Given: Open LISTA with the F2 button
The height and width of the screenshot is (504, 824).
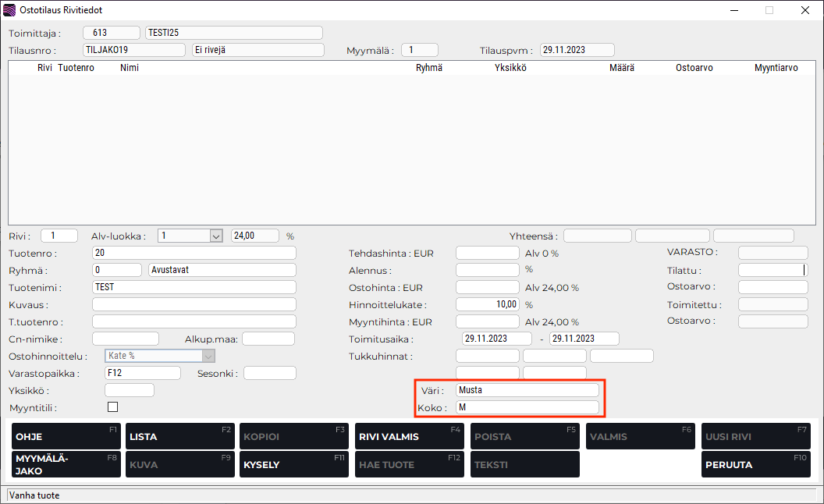Looking at the screenshot, I should point(180,437).
